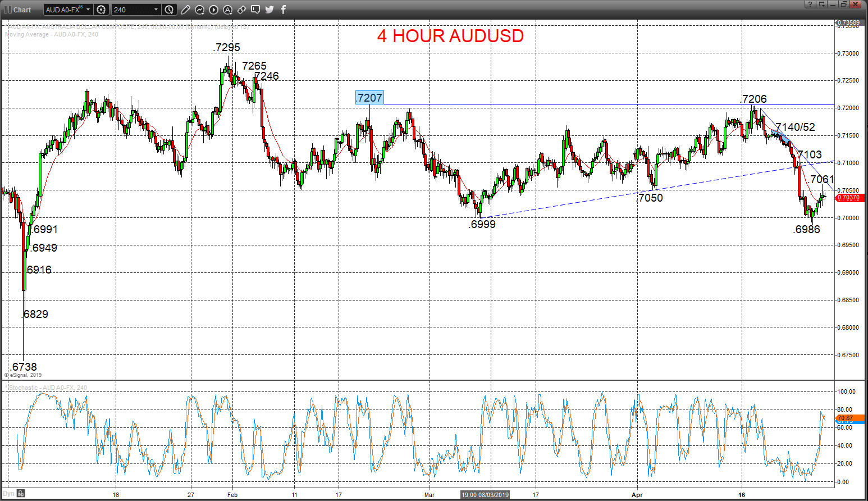Click the Mar date axis label
The width and height of the screenshot is (868, 501).
pos(430,495)
